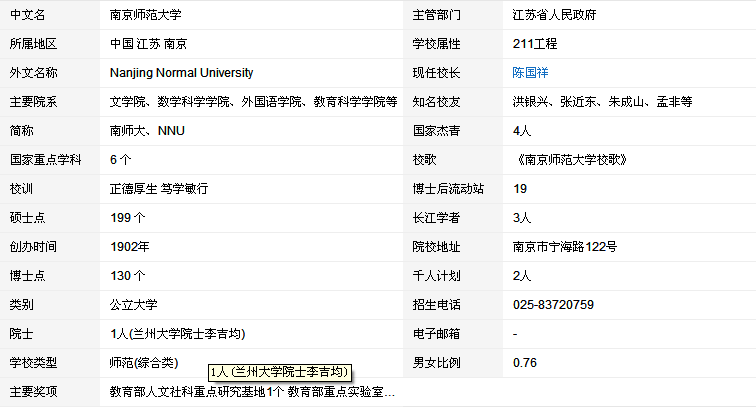Select the 《南京师范大学校歌》 anthem value
Screen dimensions: 756x407
click(x=570, y=160)
